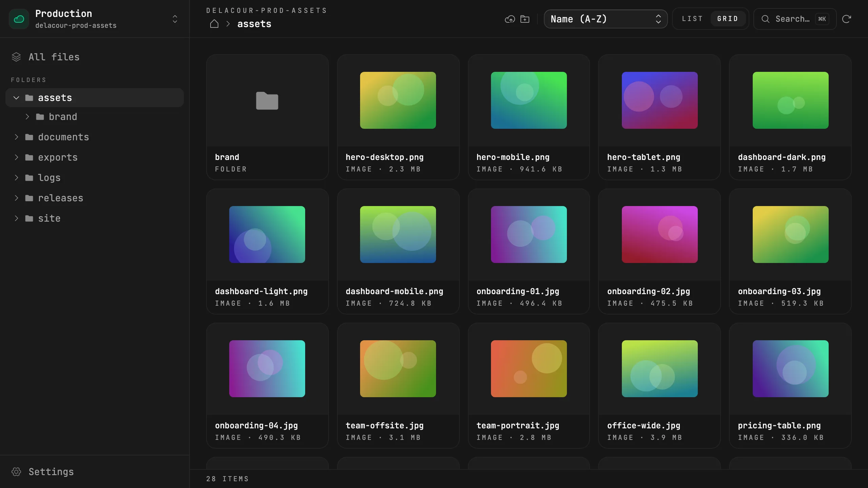
Task: Click folder icon beside documents in sidebar
Action: pos(29,137)
